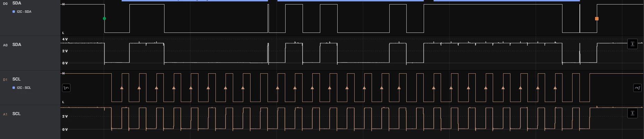Screen dimensions: 644x139
Task: Click the I2C - SDA analyzer label
Action: tap(24, 12)
